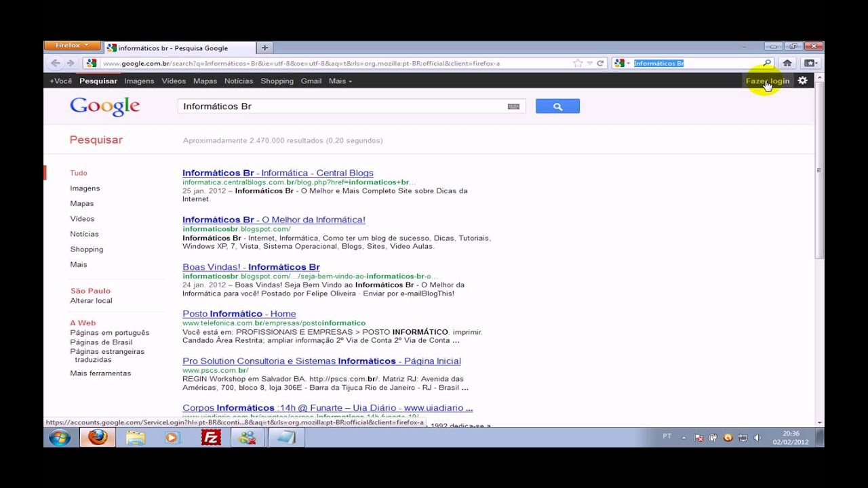868x488 pixels.
Task: Select Páginas em português filter
Action: pos(109,333)
